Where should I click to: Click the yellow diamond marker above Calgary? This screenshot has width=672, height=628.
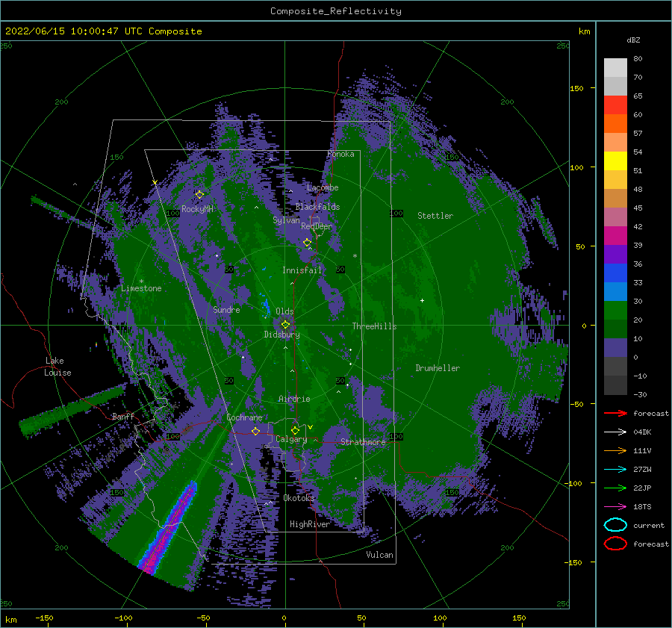[x=295, y=430]
